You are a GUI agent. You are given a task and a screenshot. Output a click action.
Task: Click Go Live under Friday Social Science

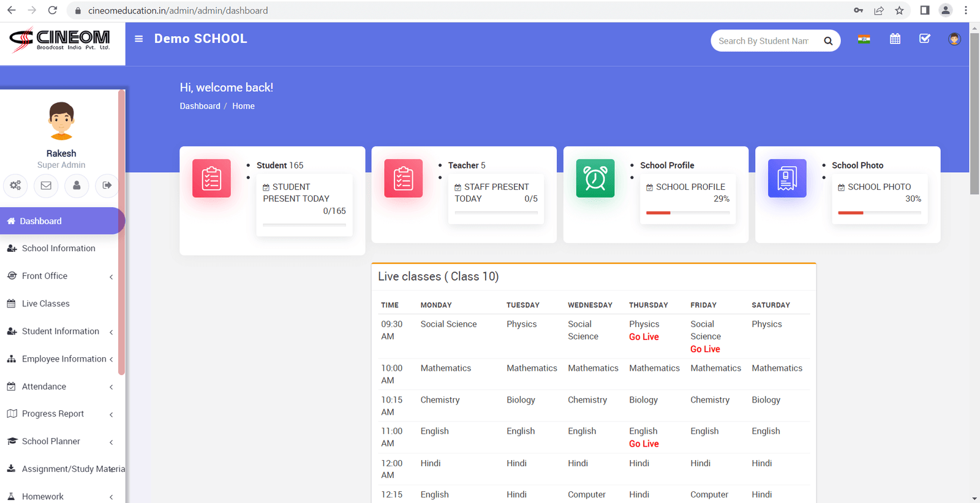[x=705, y=349]
